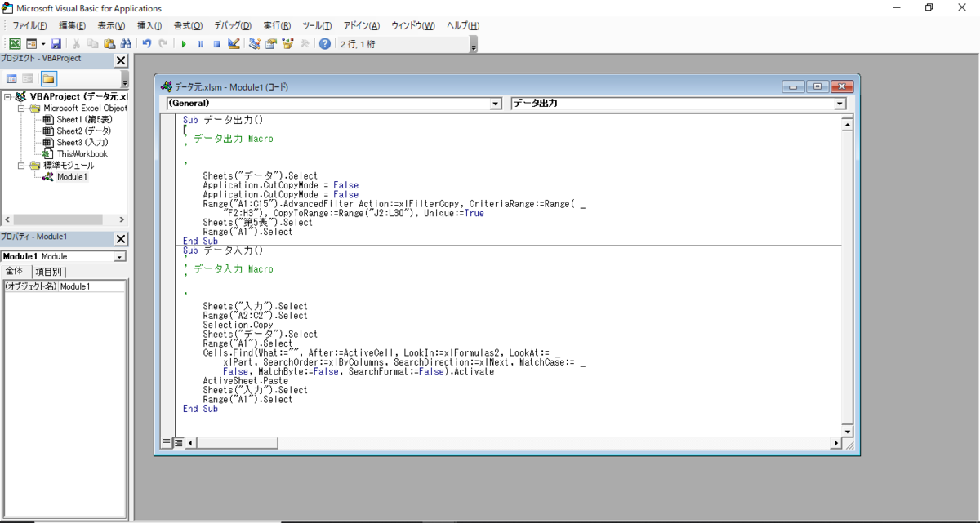This screenshot has width=980, height=523.
Task: Collapse the VBAProject root node
Action: (x=7, y=96)
